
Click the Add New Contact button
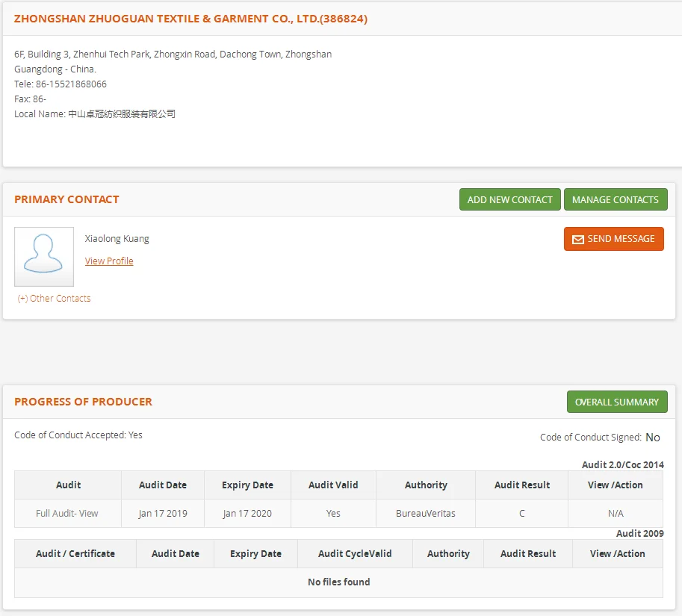click(509, 199)
